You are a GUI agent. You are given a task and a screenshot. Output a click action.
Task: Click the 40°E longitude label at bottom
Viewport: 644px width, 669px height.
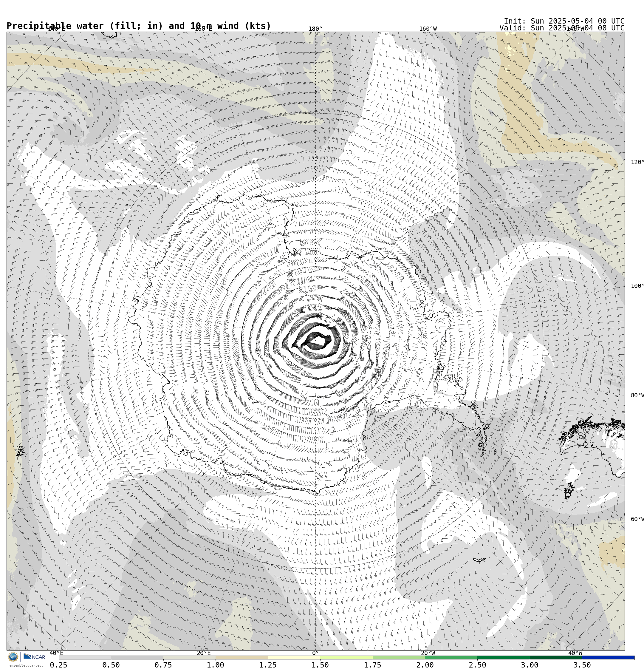[56, 653]
